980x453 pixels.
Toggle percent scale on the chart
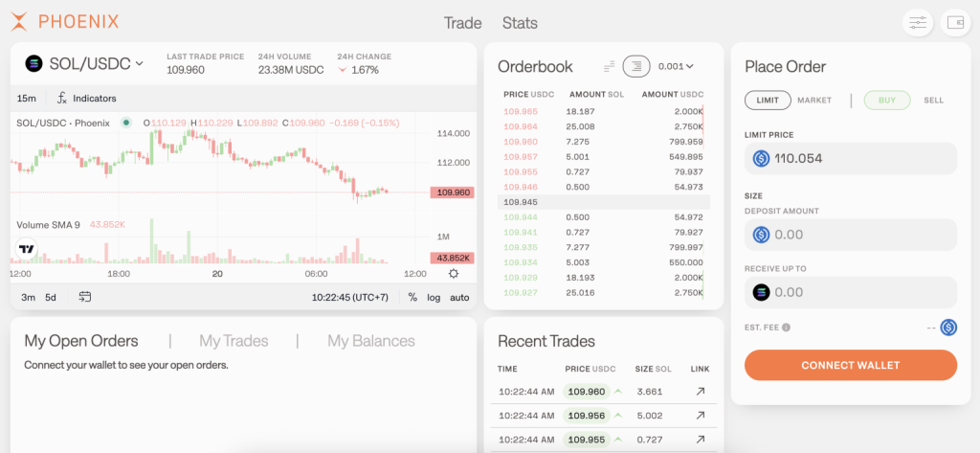(412, 297)
